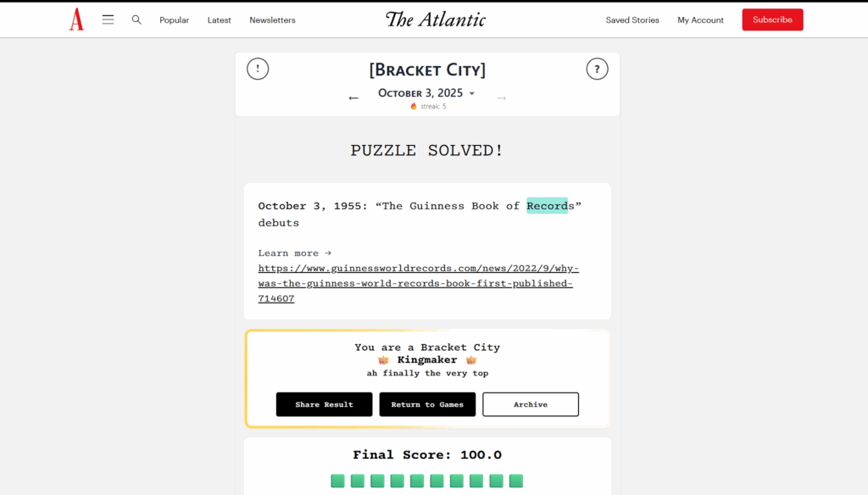
Task: Open Bracket City help via question mark icon
Action: click(x=598, y=69)
